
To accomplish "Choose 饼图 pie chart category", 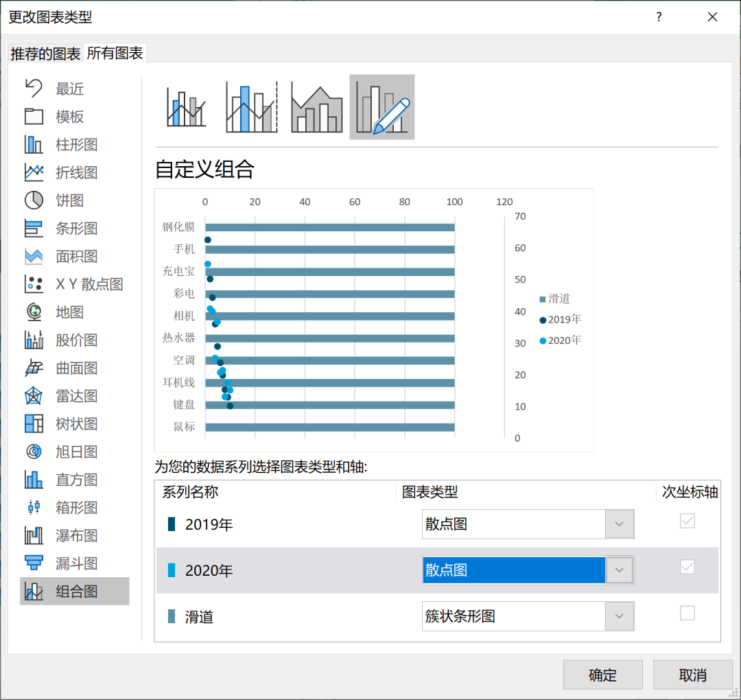I will 69,200.
